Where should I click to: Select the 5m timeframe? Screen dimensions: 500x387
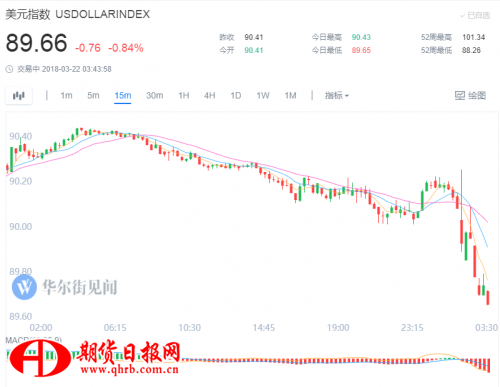(93, 96)
